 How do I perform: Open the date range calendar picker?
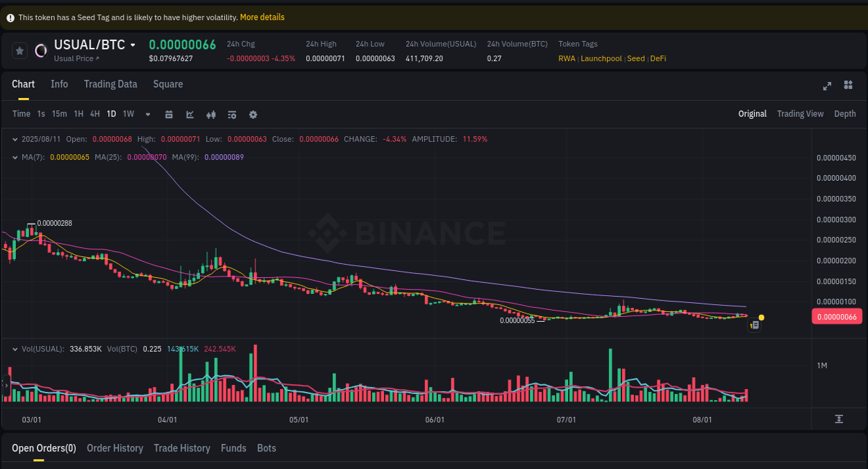[169, 114]
